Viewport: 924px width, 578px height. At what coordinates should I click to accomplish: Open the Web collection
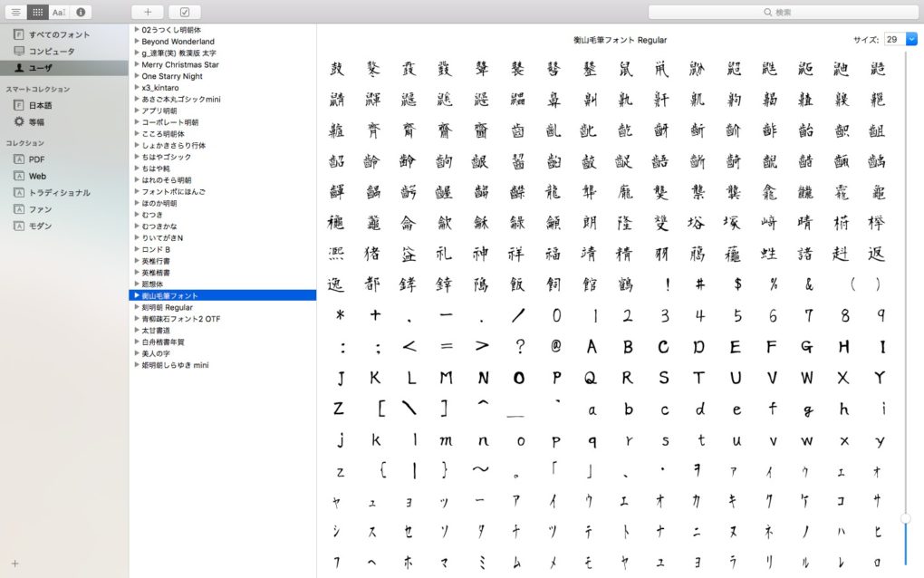pos(37,176)
